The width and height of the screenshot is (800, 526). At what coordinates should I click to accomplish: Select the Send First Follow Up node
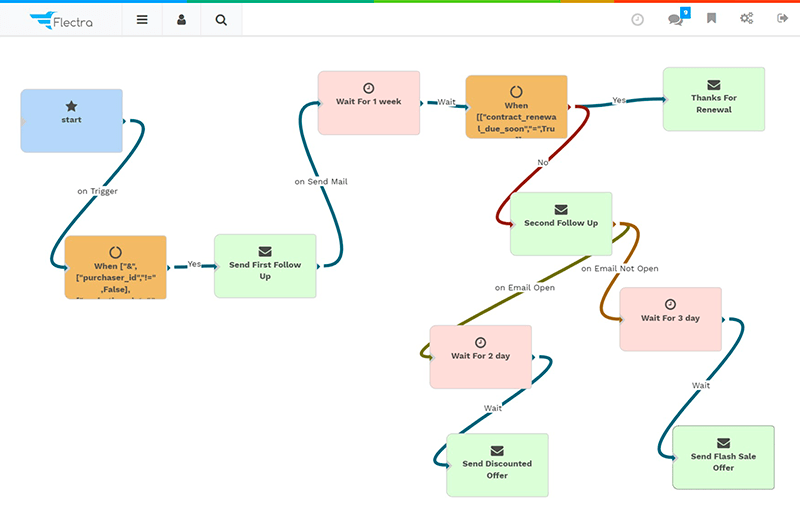[x=265, y=266]
